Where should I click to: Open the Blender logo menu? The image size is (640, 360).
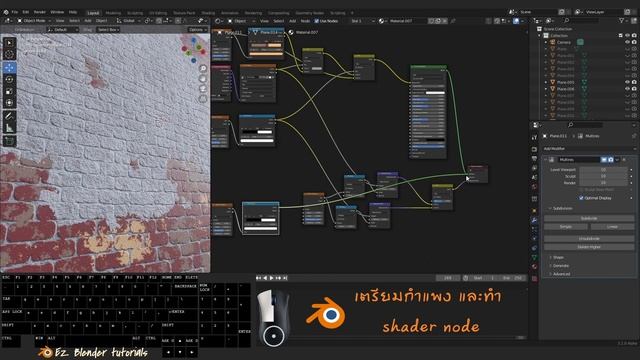pos(6,12)
